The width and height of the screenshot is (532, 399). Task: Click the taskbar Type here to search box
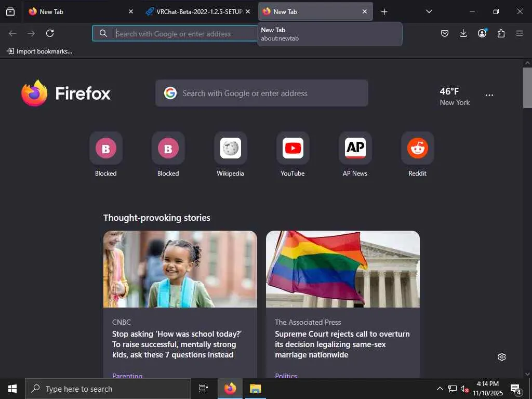[x=108, y=389]
